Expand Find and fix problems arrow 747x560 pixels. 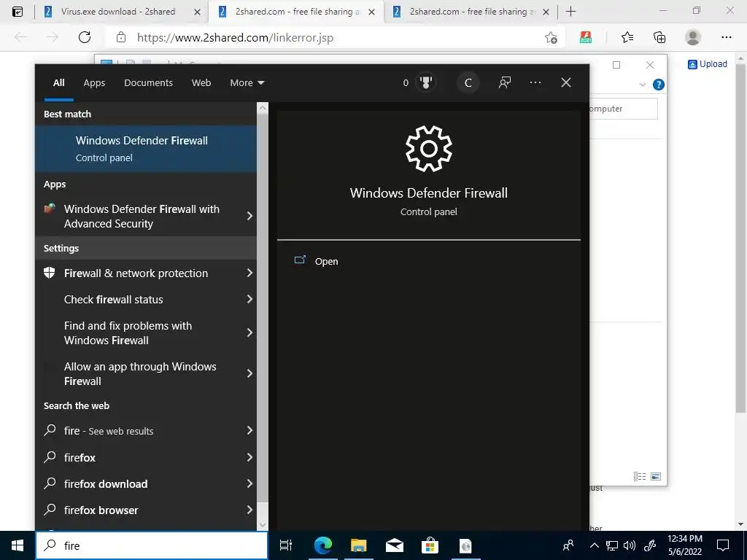(249, 332)
